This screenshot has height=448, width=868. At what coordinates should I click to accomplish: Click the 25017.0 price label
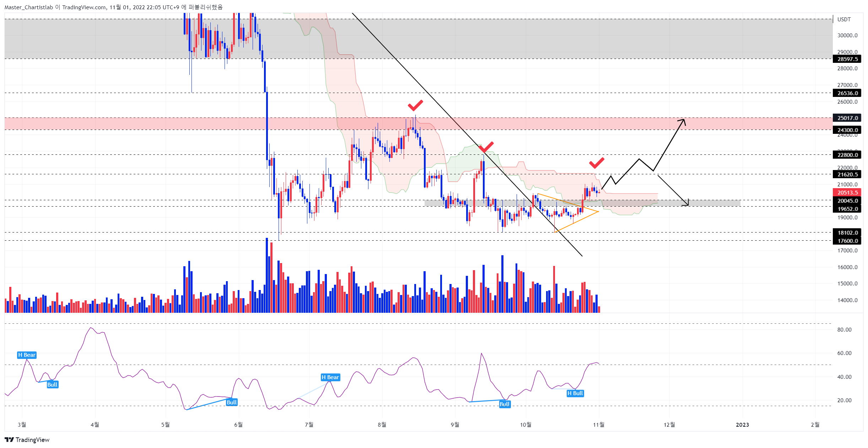click(x=847, y=118)
